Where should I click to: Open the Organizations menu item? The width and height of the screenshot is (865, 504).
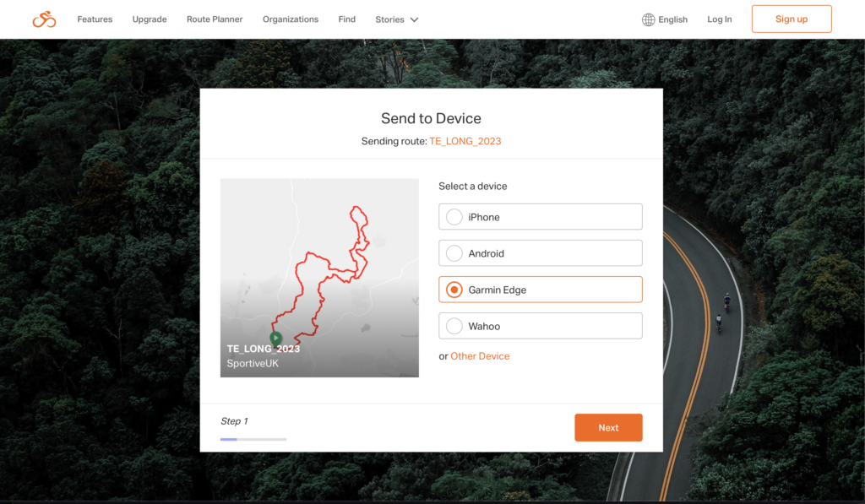291,19
